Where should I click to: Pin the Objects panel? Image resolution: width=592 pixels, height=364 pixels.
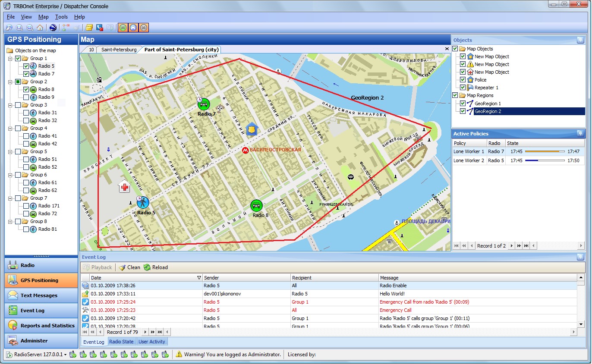(x=580, y=40)
